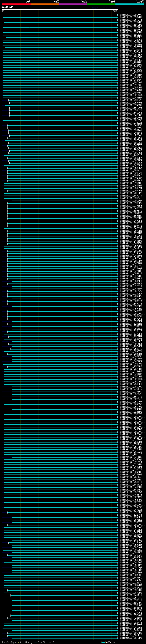Screen dimensions: 146x644
Task: Select hit label UniRef100_B9GFR0
Action: pyautogui.click(x=131, y=37)
